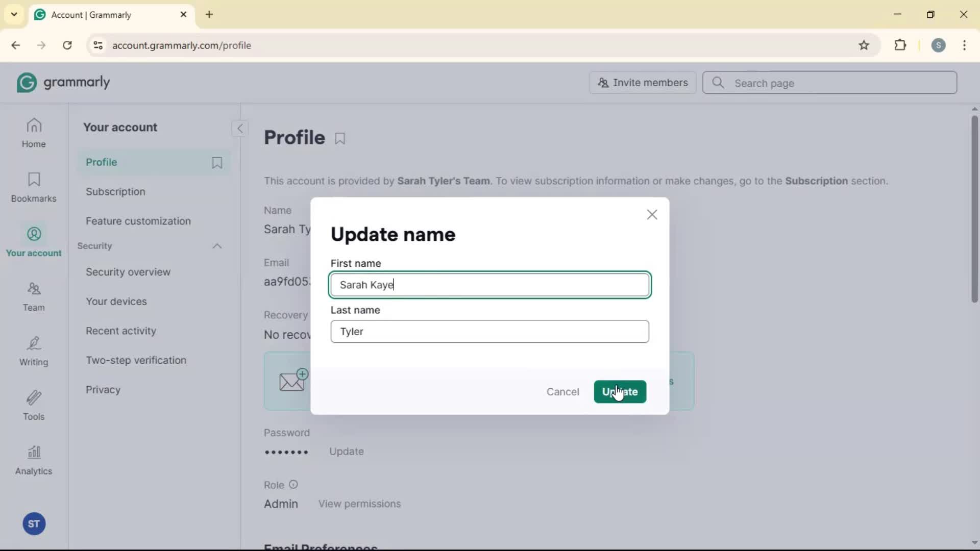
Task: Collapse the Your account side panel
Action: [240, 129]
